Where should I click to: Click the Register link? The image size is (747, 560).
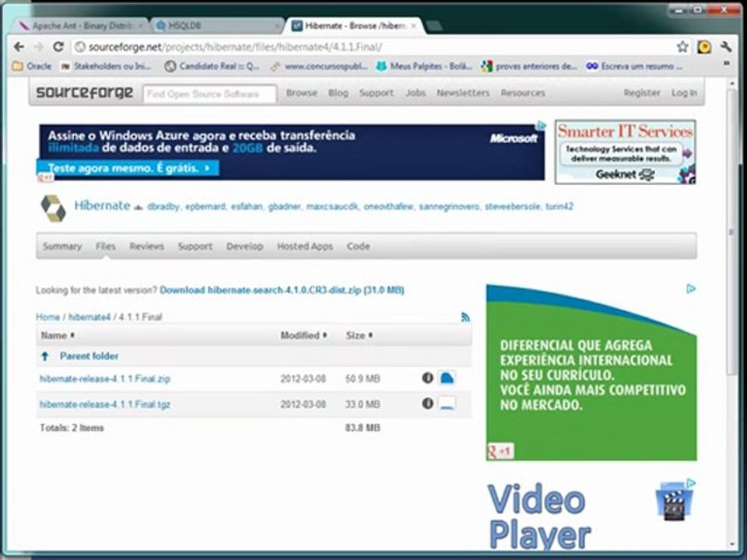pos(642,93)
